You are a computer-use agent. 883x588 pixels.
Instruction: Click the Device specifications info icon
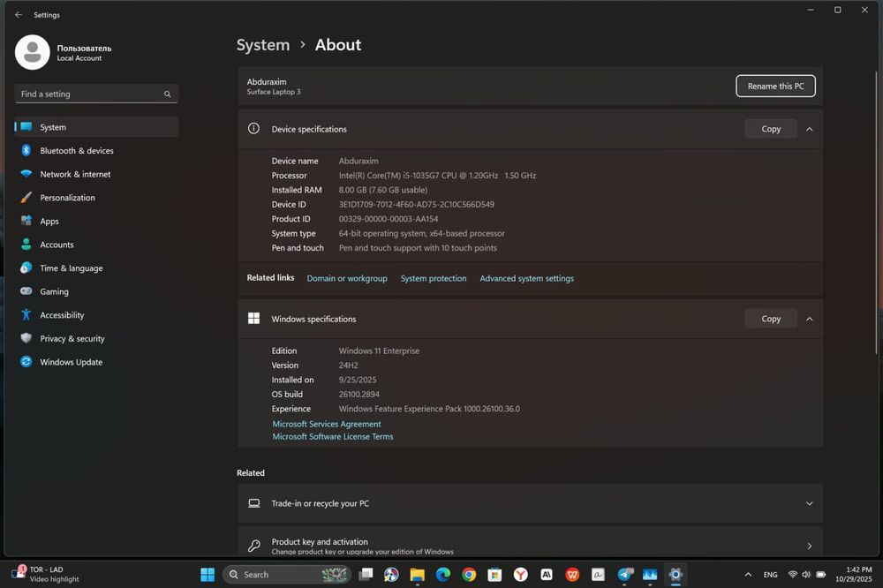[x=254, y=129]
